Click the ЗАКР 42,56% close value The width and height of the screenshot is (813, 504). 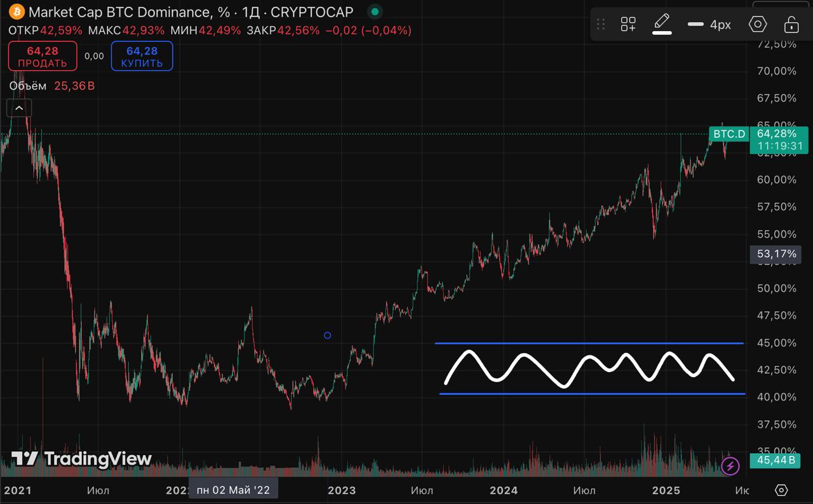(283, 30)
